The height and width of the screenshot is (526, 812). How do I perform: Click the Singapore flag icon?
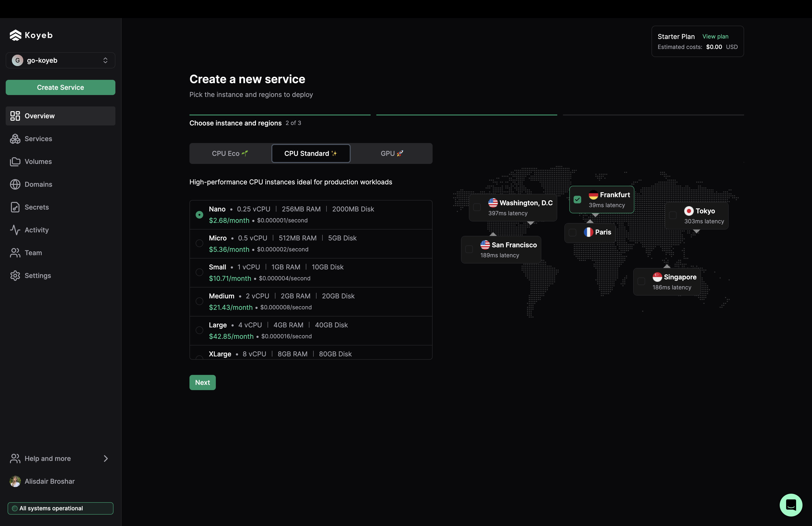(657, 277)
